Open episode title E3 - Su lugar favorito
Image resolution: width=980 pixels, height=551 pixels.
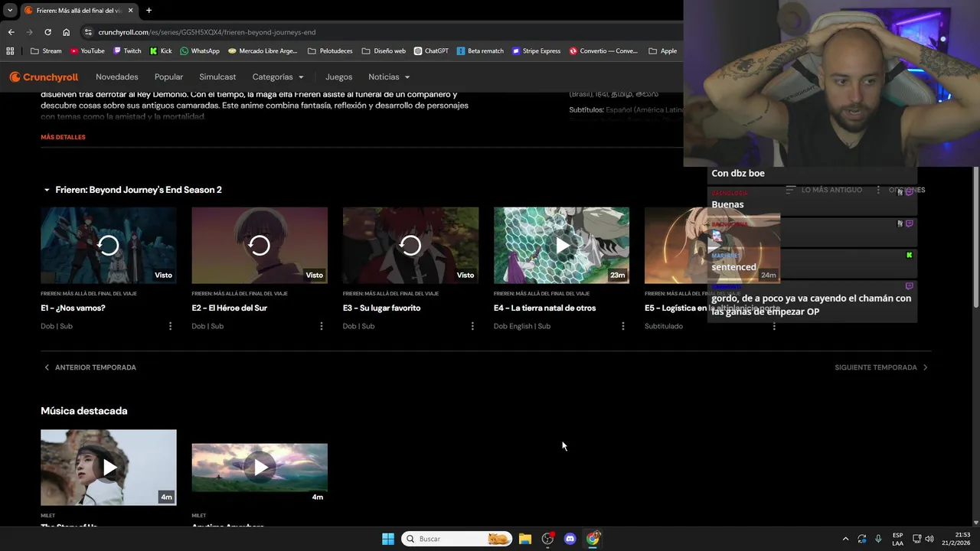coord(381,308)
